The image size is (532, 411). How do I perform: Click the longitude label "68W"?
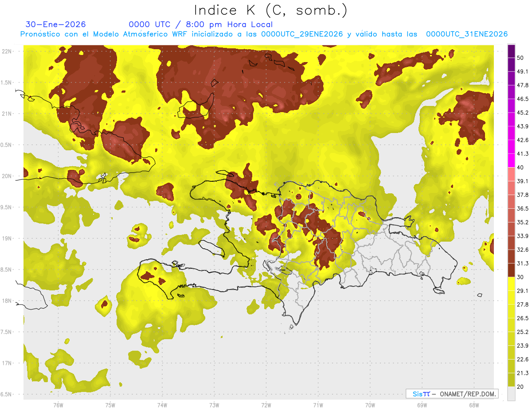[473, 405]
